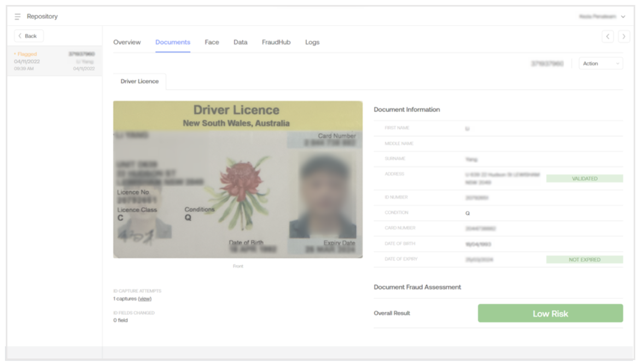Select the Driver Licence document tab
The height and width of the screenshot is (364, 641).
[139, 81]
